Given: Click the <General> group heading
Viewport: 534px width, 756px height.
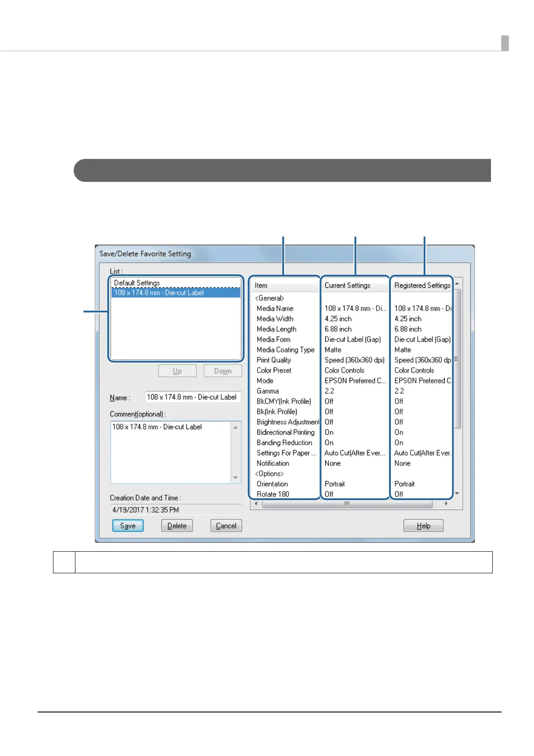Looking at the screenshot, I should coord(270,298).
